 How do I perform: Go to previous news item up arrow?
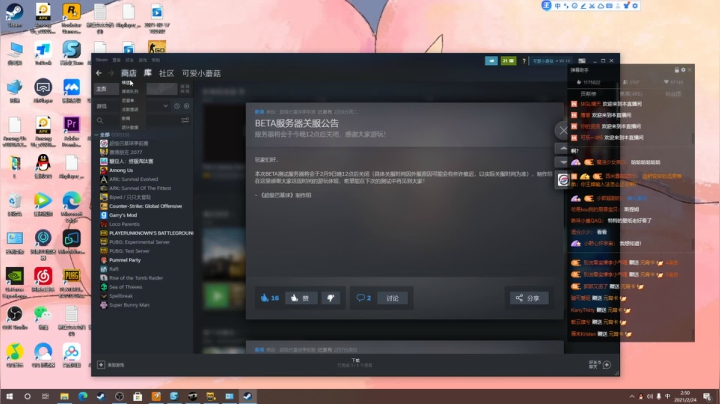[563, 148]
